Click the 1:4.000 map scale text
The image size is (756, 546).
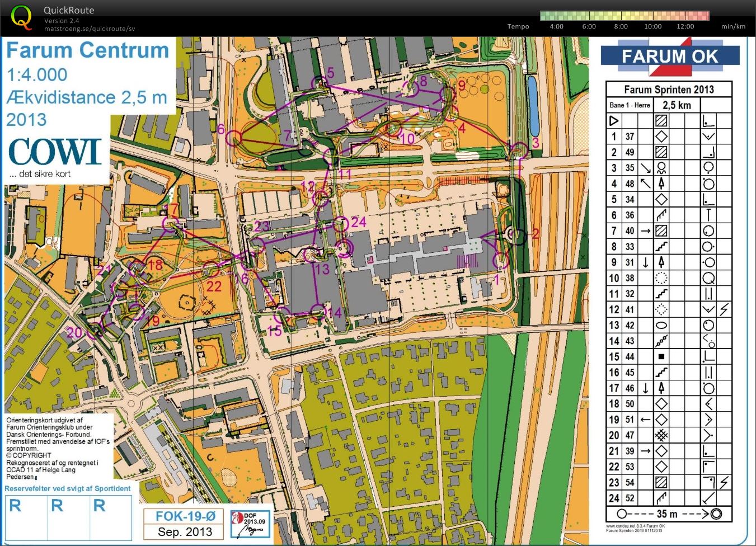tap(37, 74)
